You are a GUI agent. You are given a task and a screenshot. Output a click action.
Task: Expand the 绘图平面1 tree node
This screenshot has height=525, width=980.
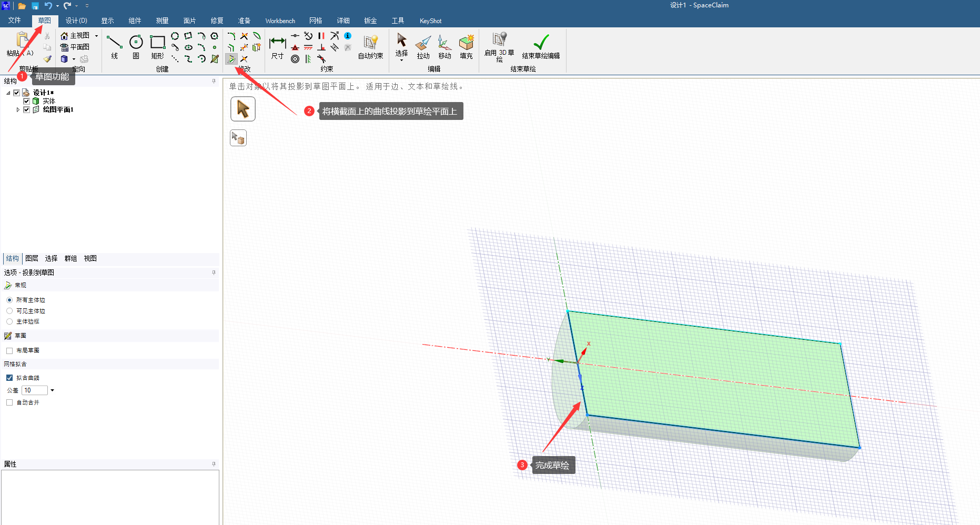[x=18, y=110]
